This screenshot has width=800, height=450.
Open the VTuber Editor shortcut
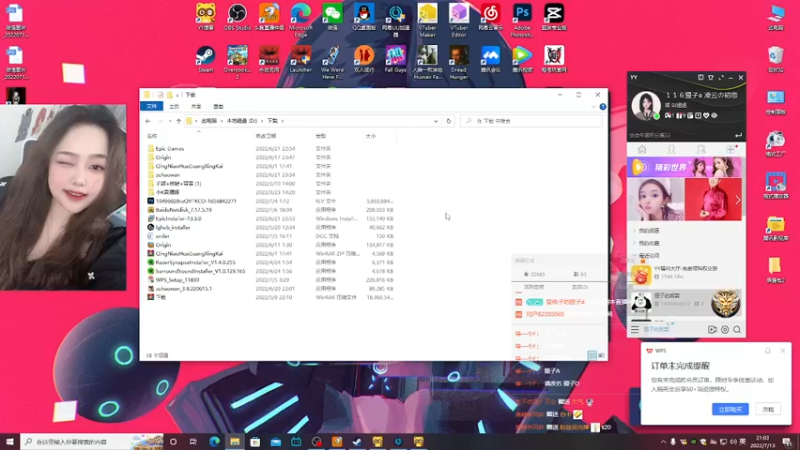pos(459,20)
